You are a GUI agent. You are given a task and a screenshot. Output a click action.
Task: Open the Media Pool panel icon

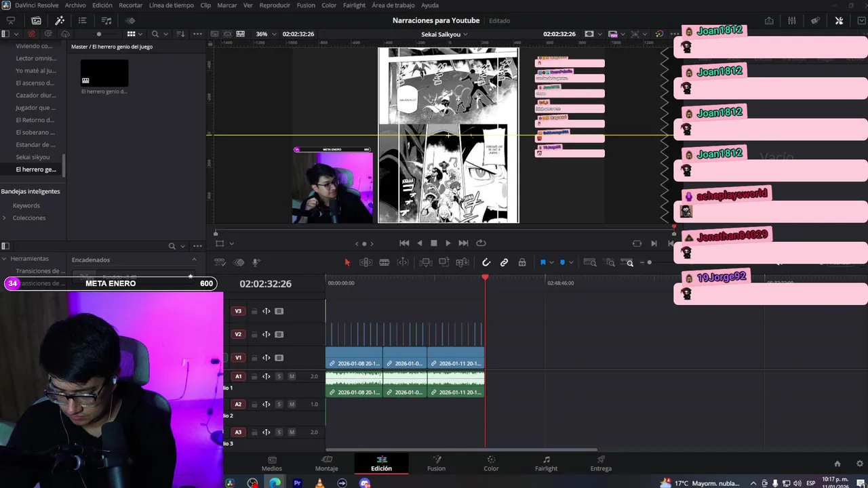(x=36, y=20)
